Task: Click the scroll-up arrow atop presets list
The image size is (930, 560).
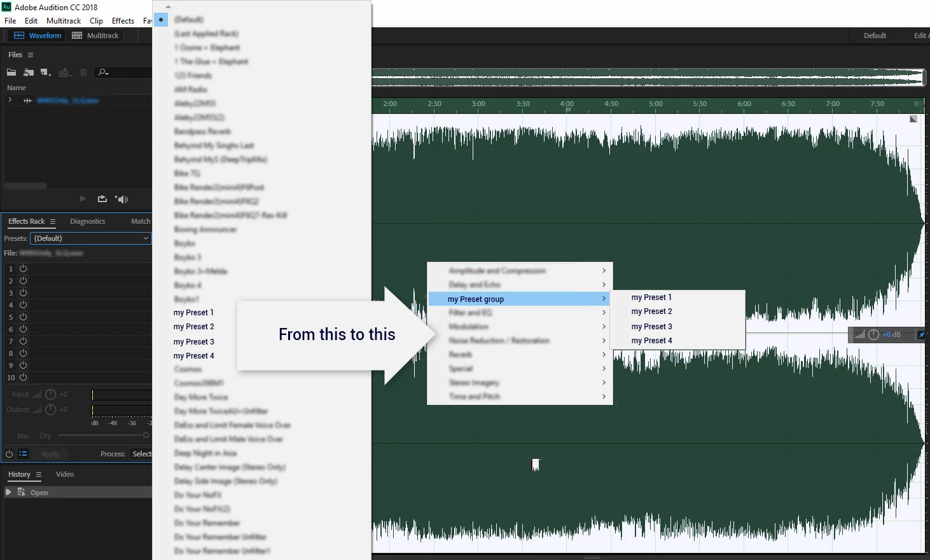Action: pos(168,6)
